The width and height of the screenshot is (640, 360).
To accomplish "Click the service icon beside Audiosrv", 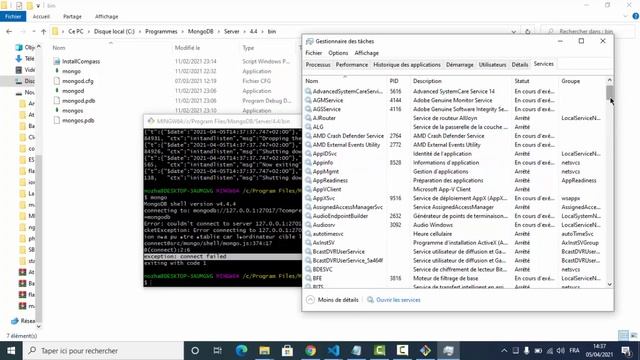I will (309, 225).
